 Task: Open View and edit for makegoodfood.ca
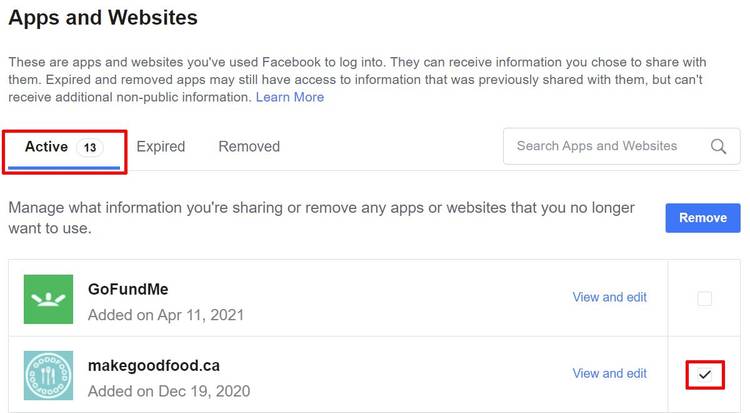(x=609, y=373)
